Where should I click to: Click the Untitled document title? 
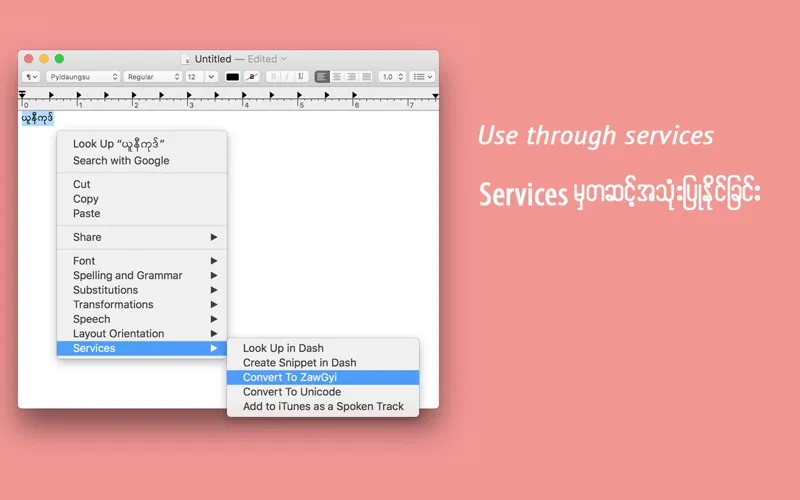[212, 59]
